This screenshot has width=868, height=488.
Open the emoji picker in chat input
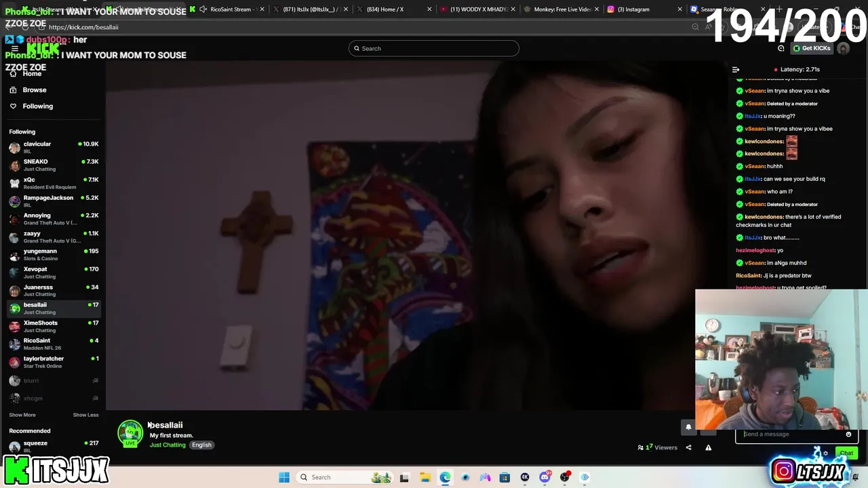pyautogui.click(x=848, y=434)
